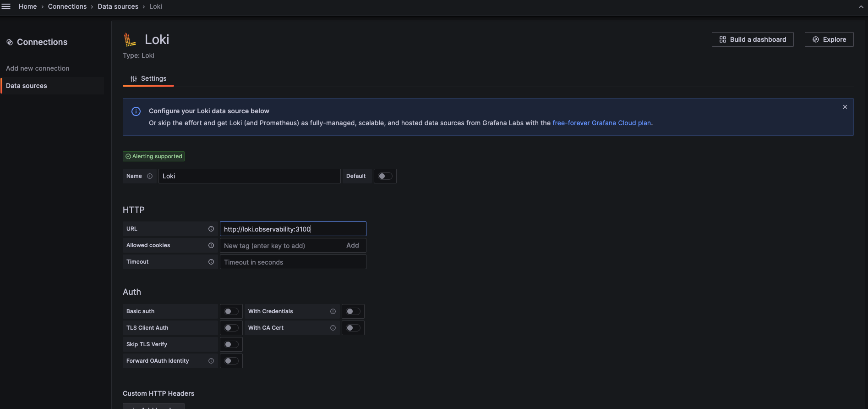
Task: Enable the Basic auth switch
Action: pos(231,311)
